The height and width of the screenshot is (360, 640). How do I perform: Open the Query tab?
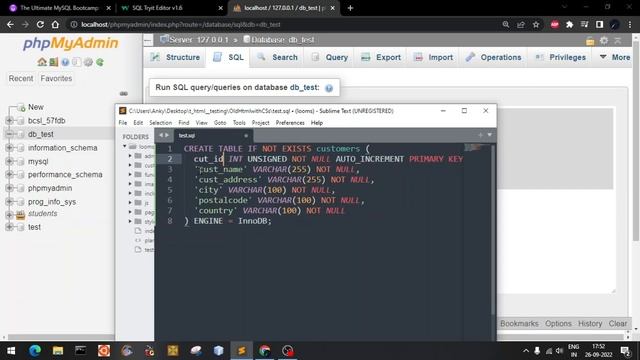pos(329,58)
